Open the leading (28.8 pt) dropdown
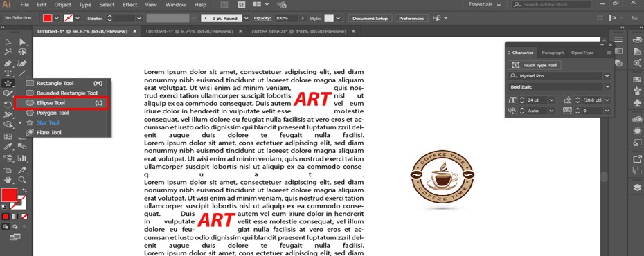Viewport: 644px width, 256px height. [607, 100]
